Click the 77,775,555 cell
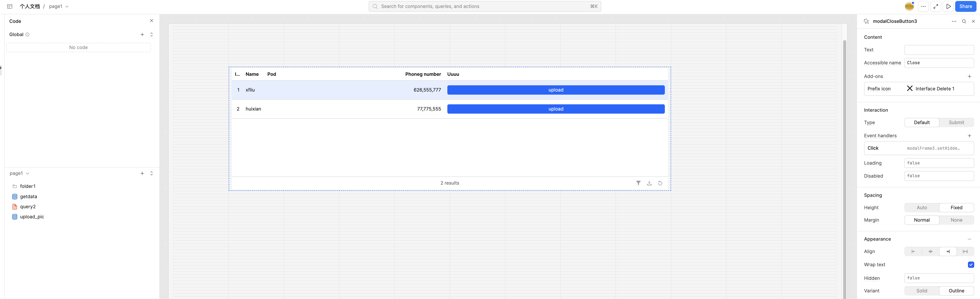 pyautogui.click(x=429, y=109)
